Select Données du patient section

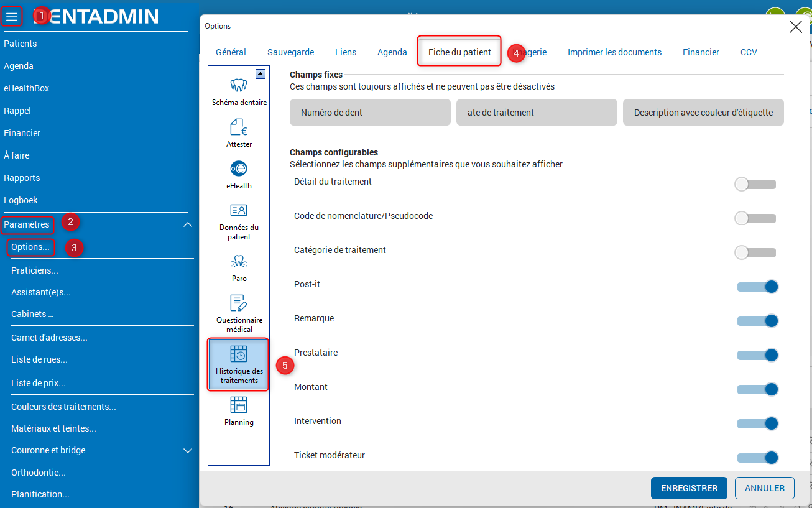tap(239, 221)
